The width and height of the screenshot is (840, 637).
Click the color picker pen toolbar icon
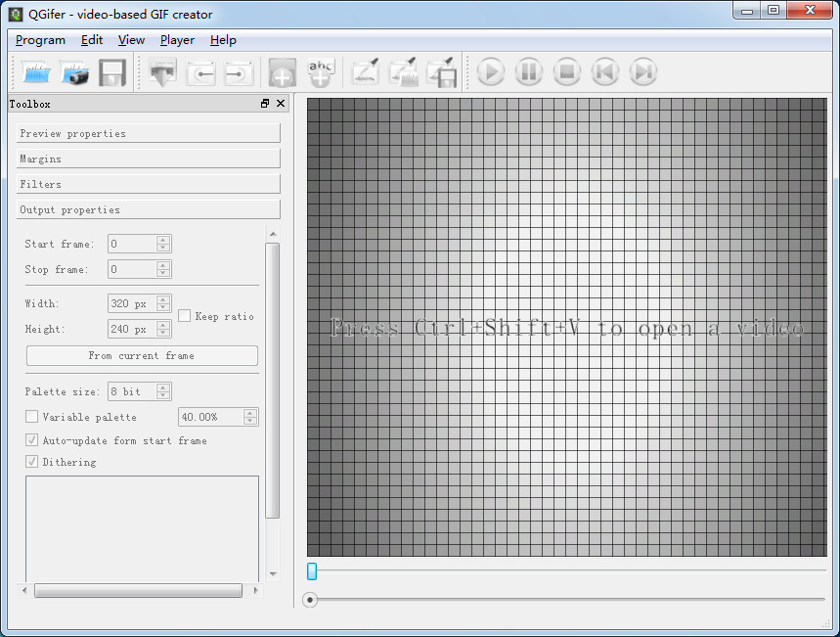click(x=366, y=71)
